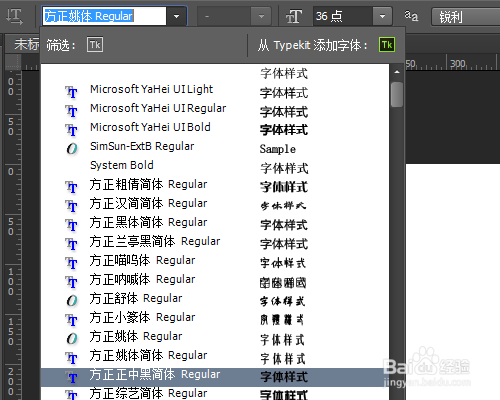Click TrueType icon beside 方正小篆体

pos(72,320)
